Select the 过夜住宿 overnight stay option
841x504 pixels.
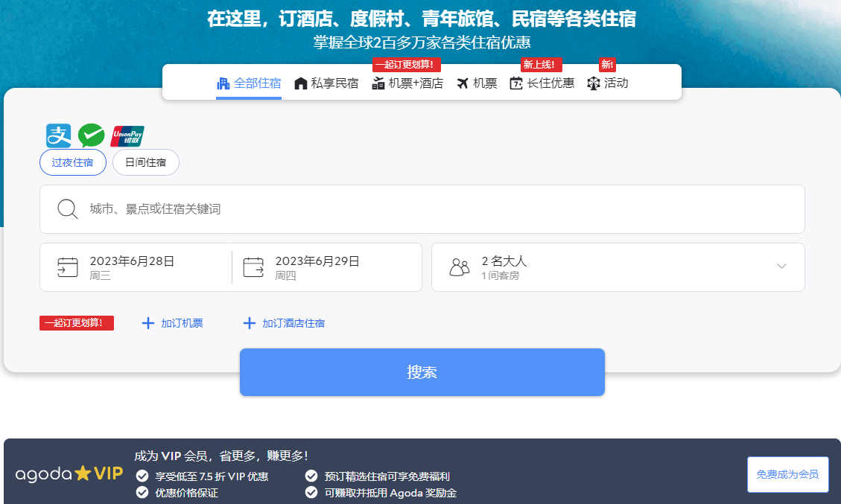pyautogui.click(x=73, y=162)
